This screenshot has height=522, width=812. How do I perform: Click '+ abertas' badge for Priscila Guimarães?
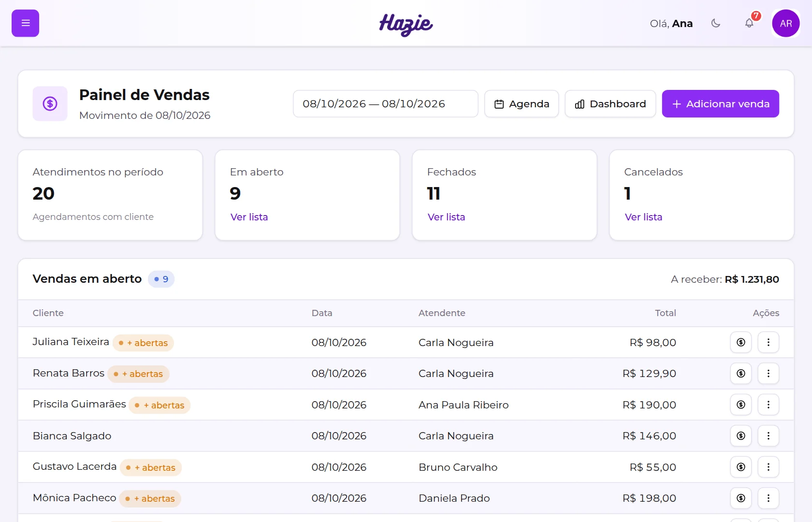pyautogui.click(x=159, y=405)
